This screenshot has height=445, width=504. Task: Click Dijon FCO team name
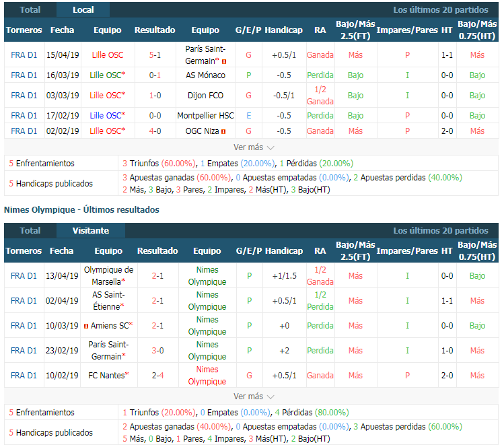coord(205,96)
